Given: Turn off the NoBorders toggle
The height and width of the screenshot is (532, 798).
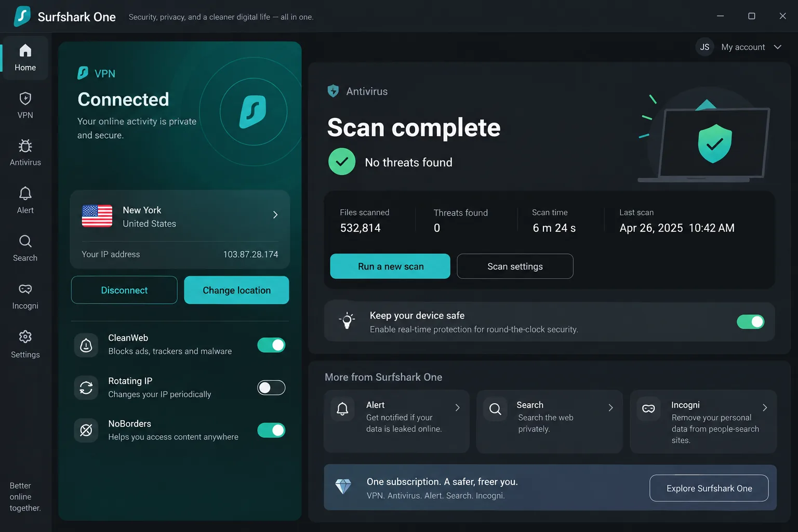Looking at the screenshot, I should (x=271, y=430).
